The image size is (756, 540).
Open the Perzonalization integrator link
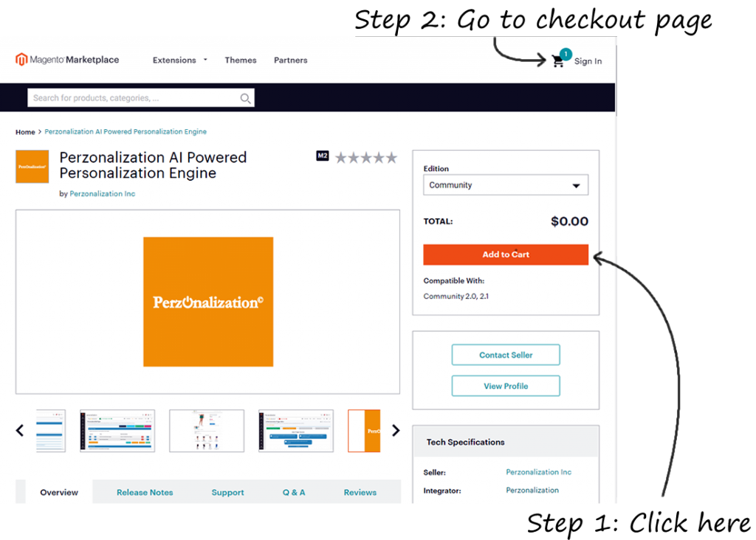point(532,491)
